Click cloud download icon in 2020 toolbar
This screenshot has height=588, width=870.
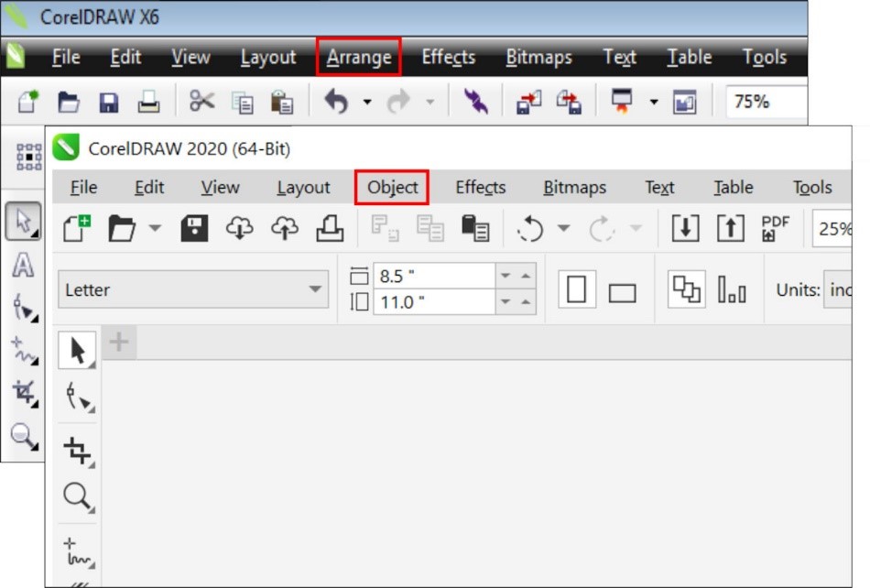click(240, 228)
